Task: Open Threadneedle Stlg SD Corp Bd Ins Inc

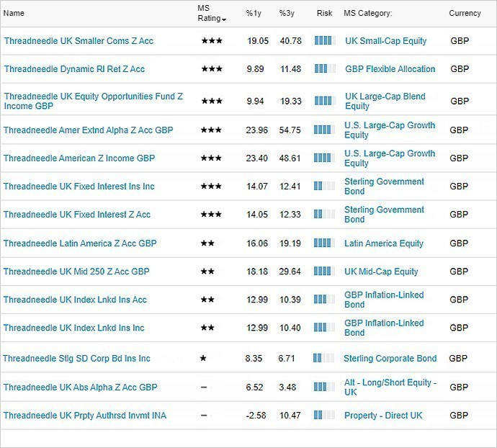Action: coord(76,358)
